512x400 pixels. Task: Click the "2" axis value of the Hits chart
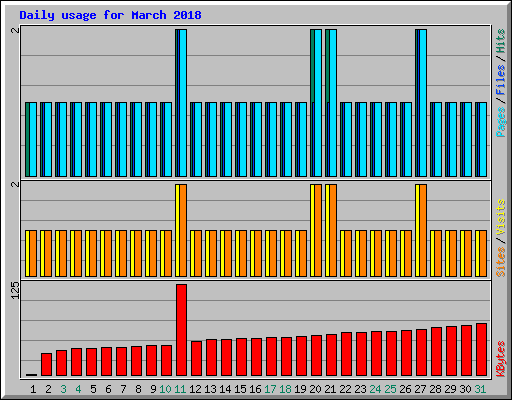pos(15,30)
